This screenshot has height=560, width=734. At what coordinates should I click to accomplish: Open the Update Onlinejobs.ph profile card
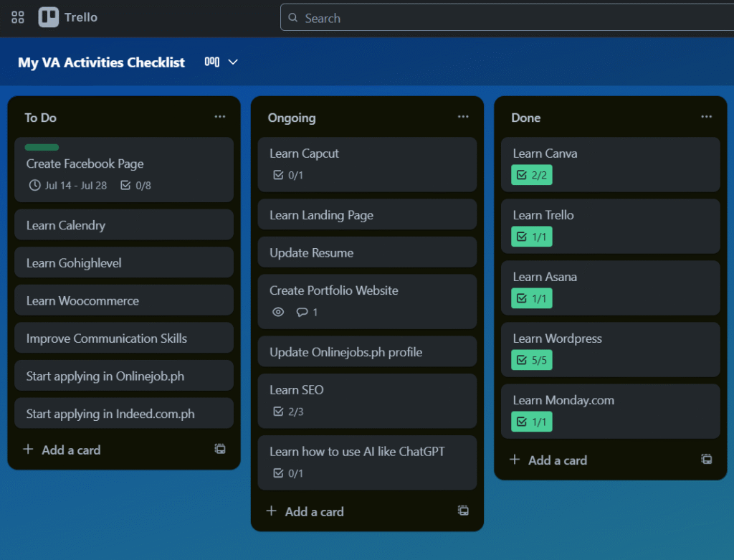(x=368, y=351)
